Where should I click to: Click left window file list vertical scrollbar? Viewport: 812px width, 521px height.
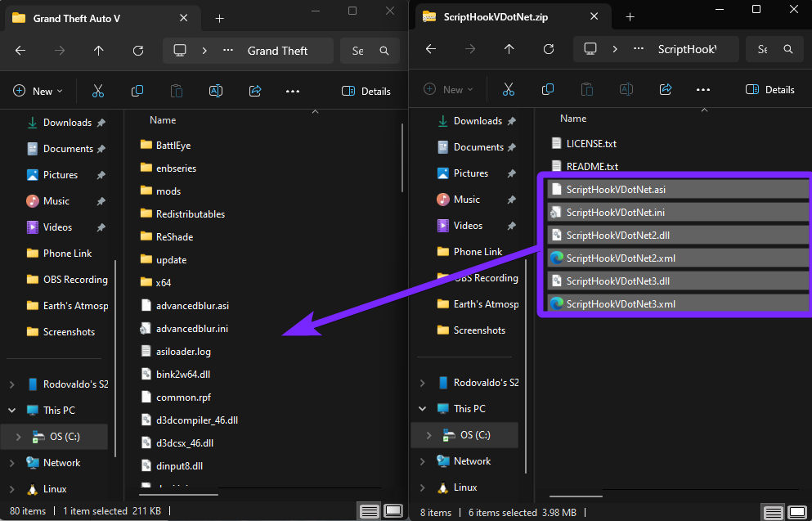tap(402, 157)
